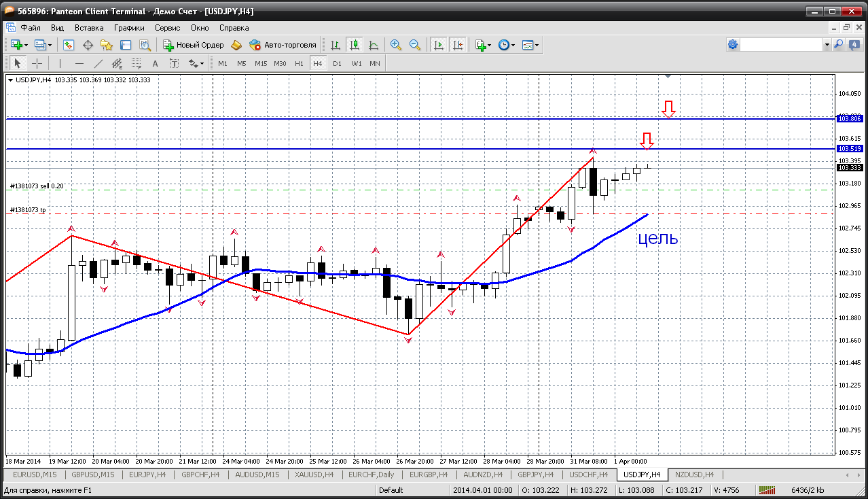Click the Default profile in status bar
Screen dimensions: 868x499
(391, 489)
